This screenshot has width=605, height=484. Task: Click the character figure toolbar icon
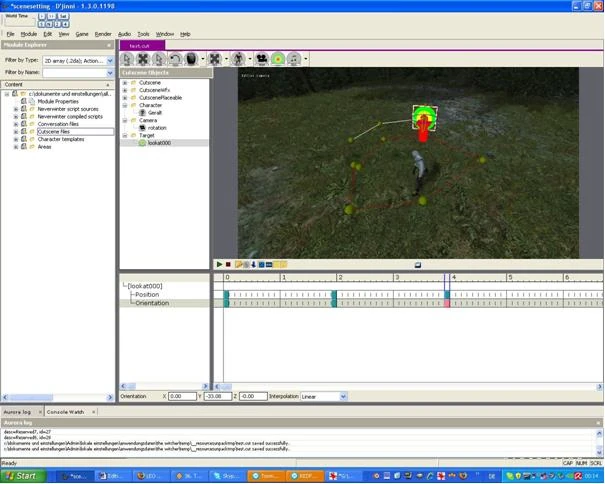[x=238, y=59]
